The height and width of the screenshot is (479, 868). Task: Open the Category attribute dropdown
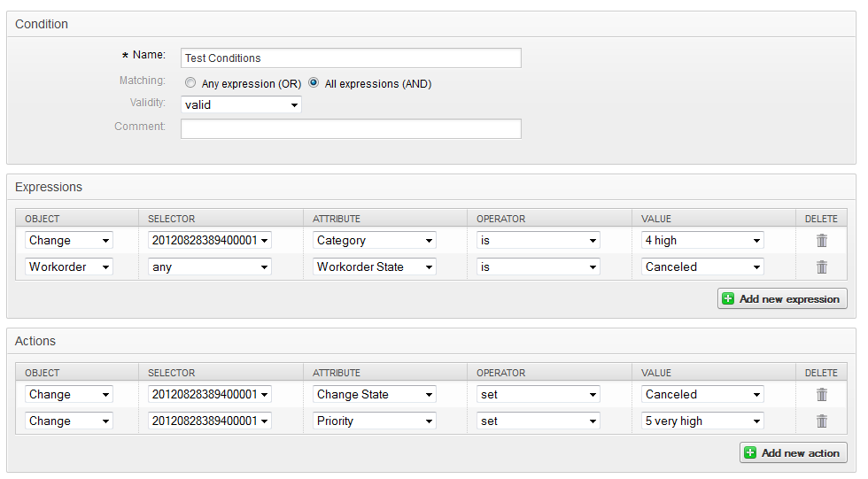(374, 240)
